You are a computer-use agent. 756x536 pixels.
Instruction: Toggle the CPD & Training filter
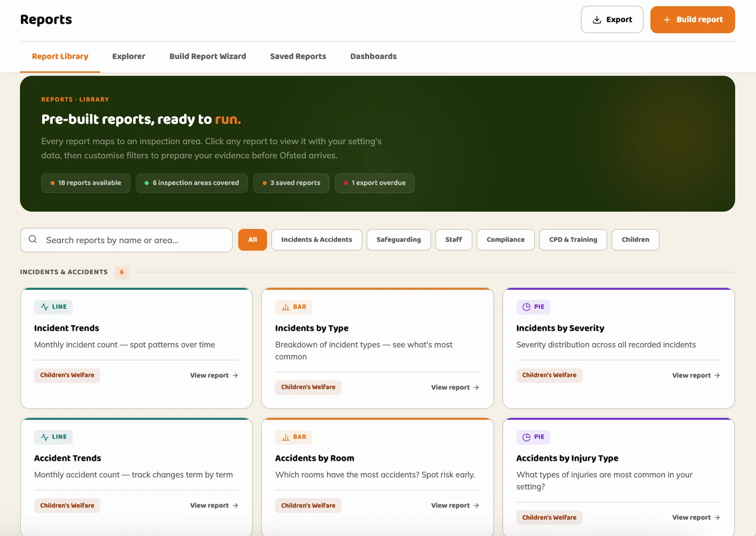click(x=573, y=240)
